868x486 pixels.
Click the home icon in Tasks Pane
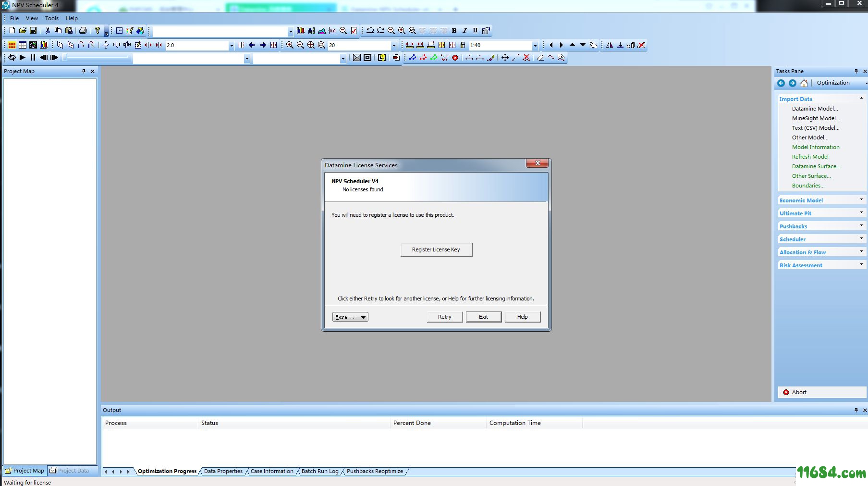tap(804, 83)
